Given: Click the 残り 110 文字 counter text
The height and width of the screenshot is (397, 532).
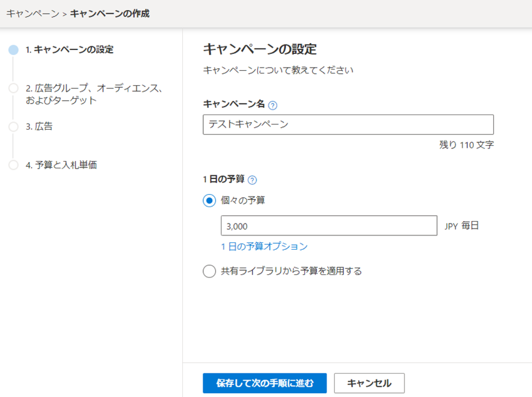Looking at the screenshot, I should click(466, 145).
